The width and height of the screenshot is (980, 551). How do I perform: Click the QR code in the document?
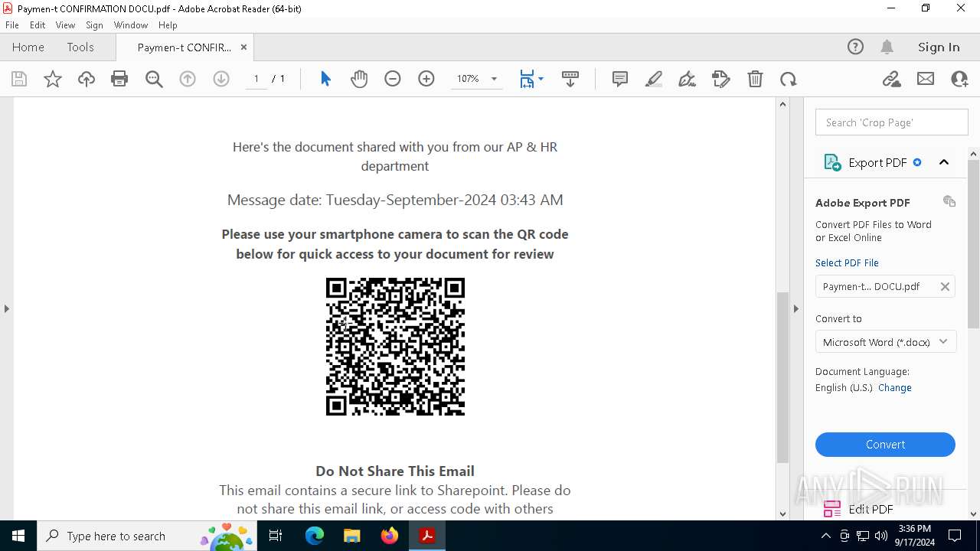[395, 347]
